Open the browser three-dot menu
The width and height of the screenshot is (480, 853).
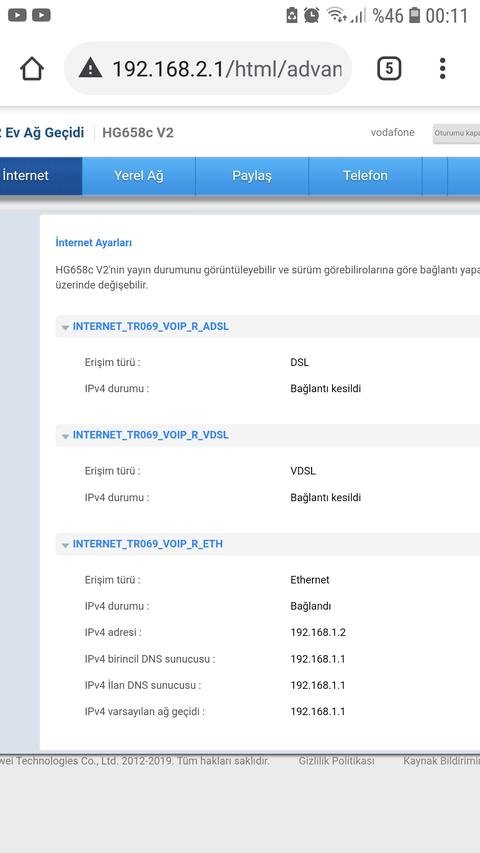(442, 69)
